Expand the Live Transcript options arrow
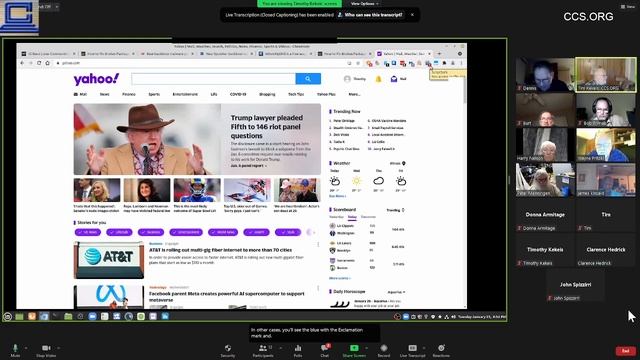Image resolution: width=640 pixels, height=360 pixels. pyautogui.click(x=424, y=348)
